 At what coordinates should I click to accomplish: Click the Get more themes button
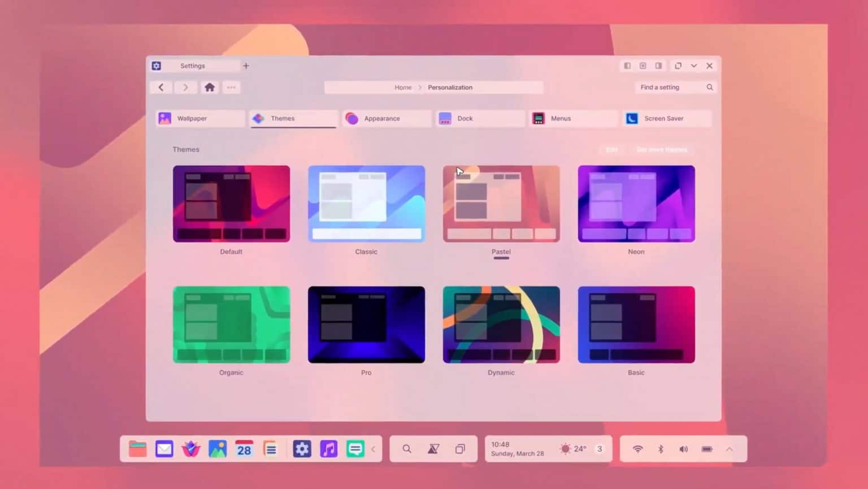[662, 149]
